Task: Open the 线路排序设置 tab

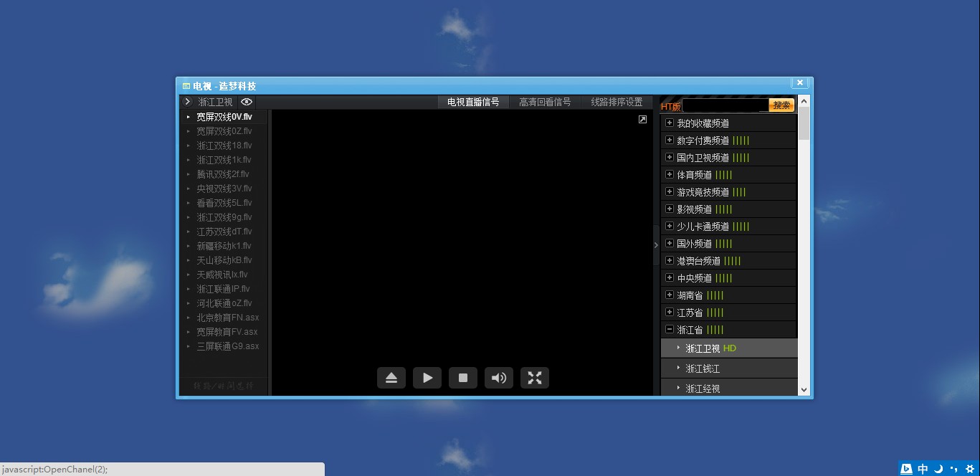Action: click(615, 102)
